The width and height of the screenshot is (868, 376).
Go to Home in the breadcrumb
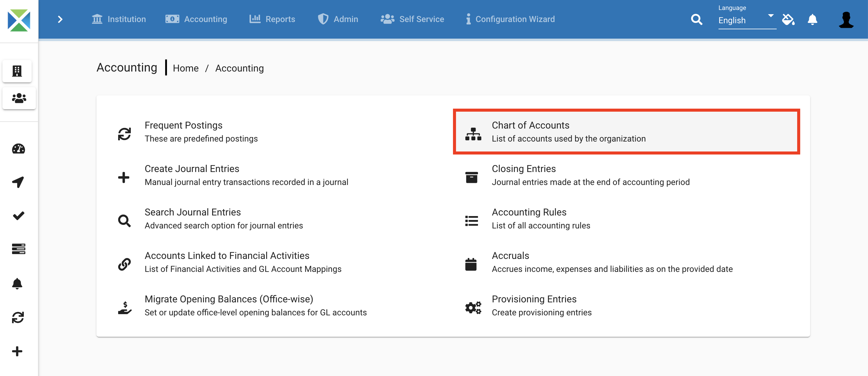[x=185, y=68]
